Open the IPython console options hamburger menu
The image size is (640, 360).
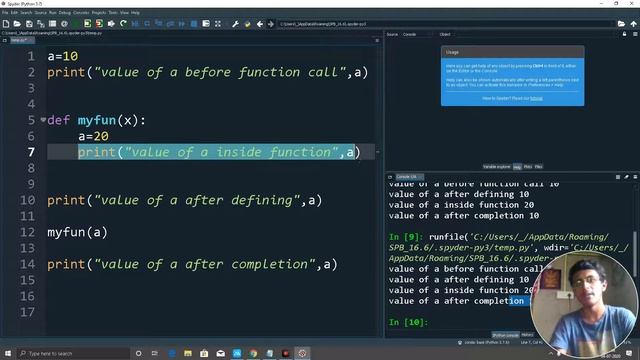point(635,177)
